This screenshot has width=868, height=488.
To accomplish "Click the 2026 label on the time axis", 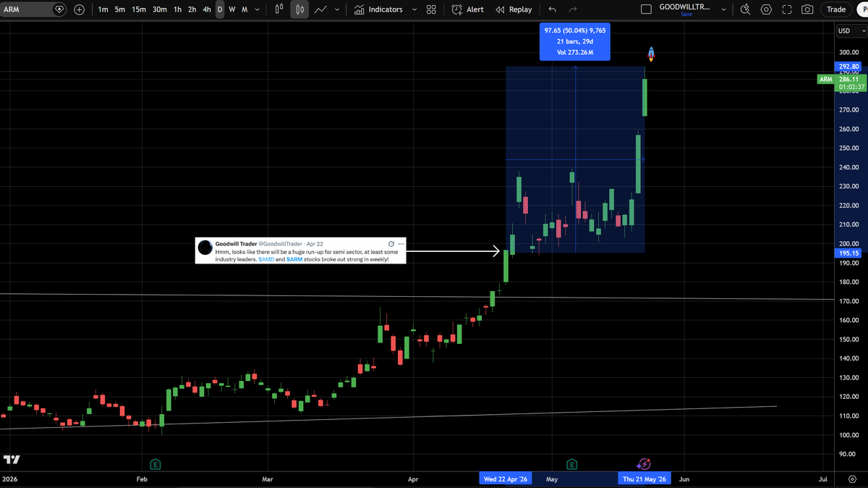I will 9,479.
